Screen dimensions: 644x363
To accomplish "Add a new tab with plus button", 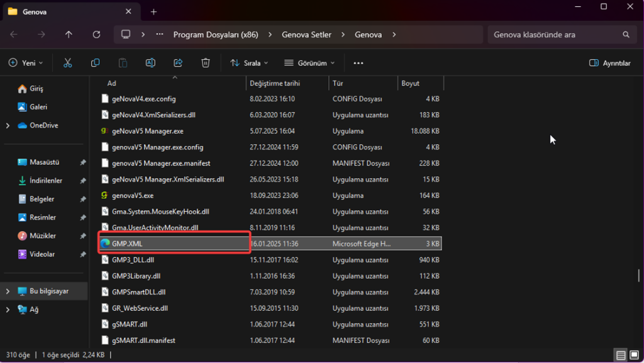I will [153, 12].
